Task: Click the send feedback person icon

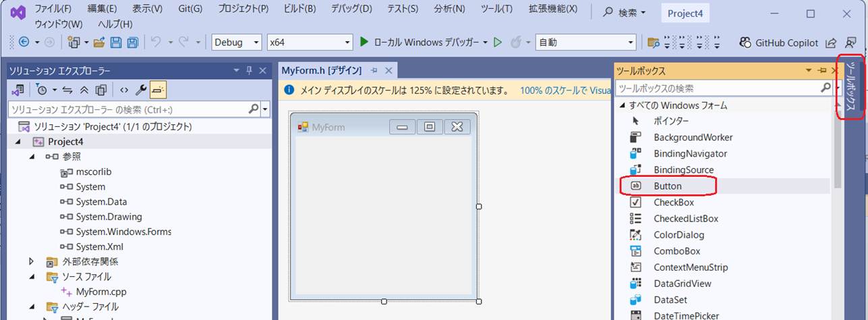Action: pyautogui.click(x=851, y=43)
